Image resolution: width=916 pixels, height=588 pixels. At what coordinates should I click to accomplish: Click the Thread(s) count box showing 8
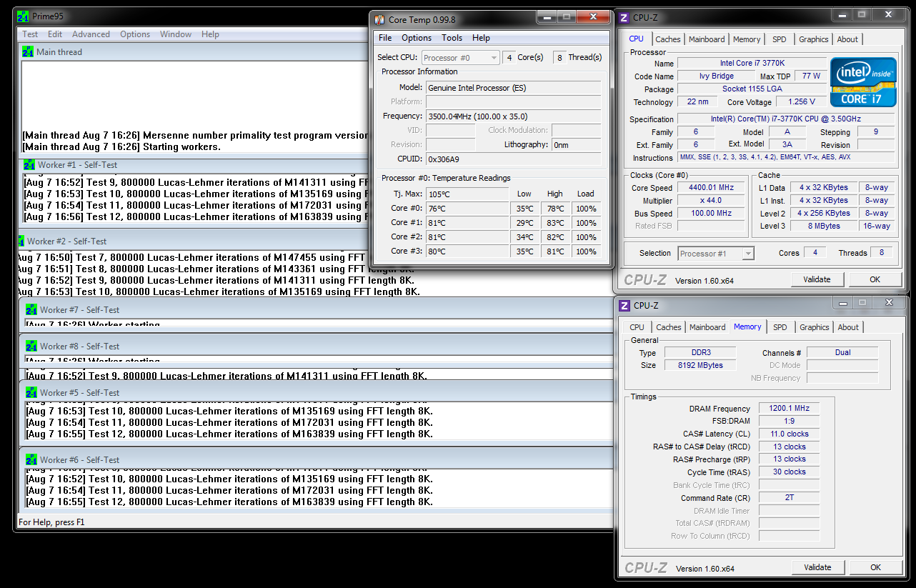(559, 57)
